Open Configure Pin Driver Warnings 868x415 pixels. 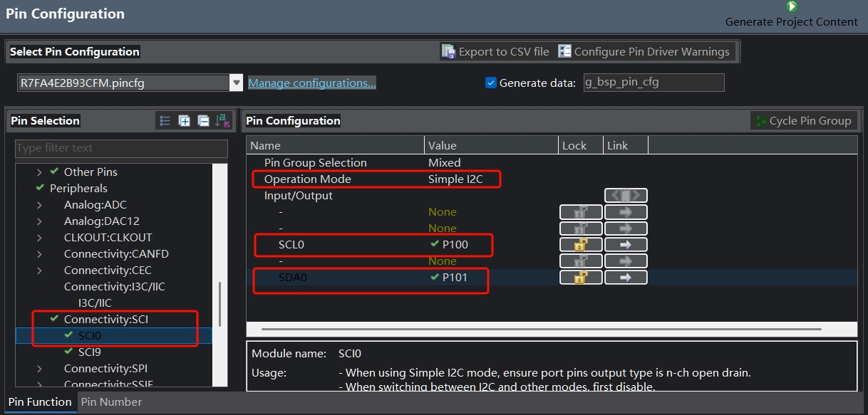[644, 51]
